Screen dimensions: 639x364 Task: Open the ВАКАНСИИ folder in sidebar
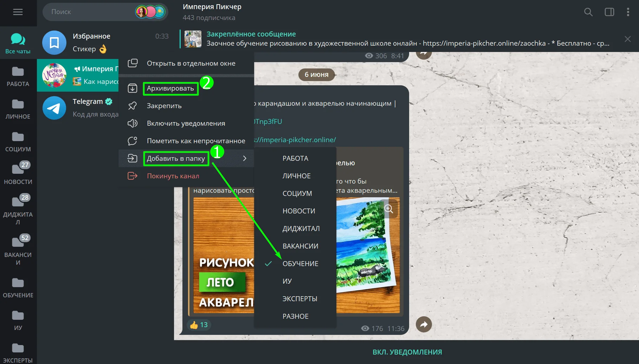[18, 250]
